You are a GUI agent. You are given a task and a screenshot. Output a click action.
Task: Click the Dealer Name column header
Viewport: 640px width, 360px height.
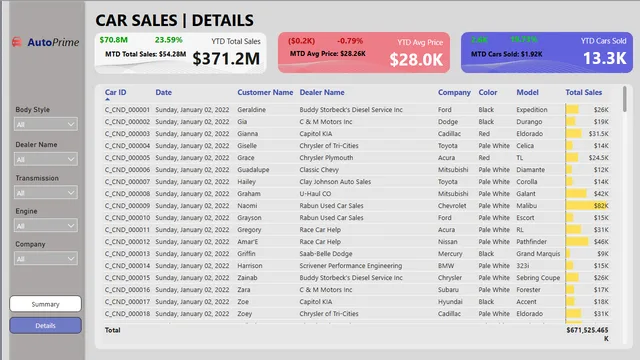(x=322, y=92)
